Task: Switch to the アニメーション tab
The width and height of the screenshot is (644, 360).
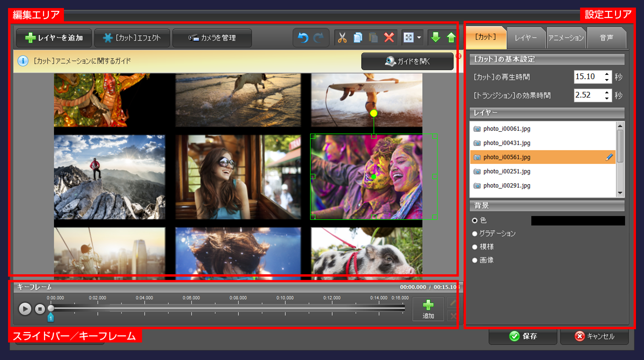Action: point(566,38)
